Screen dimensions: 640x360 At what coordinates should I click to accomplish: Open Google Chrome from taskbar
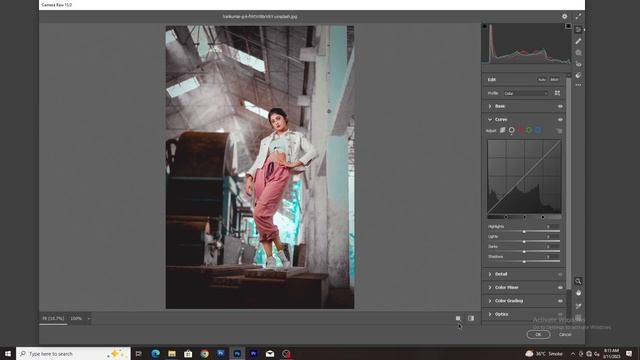pyautogui.click(x=204, y=353)
